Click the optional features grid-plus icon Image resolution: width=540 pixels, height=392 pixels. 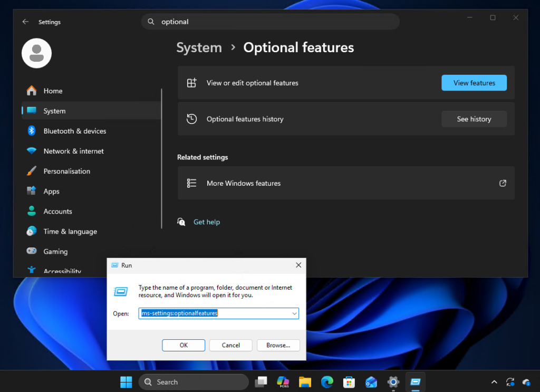pos(192,83)
